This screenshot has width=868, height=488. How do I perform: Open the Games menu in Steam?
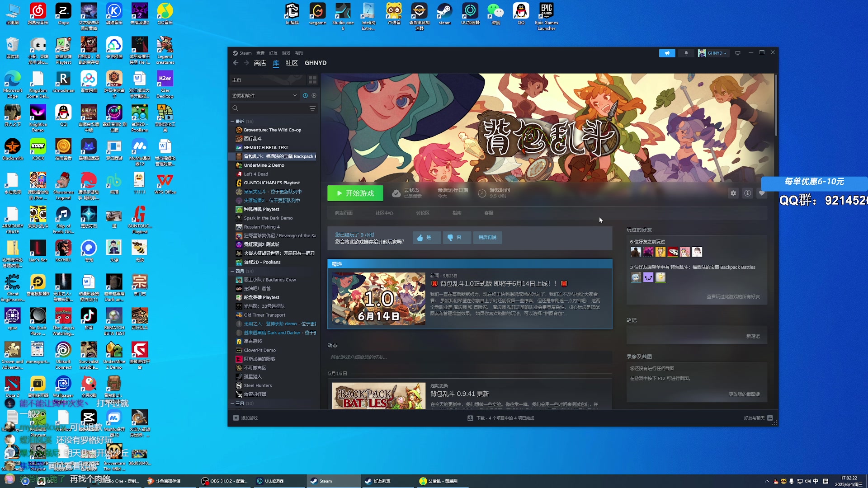point(286,53)
